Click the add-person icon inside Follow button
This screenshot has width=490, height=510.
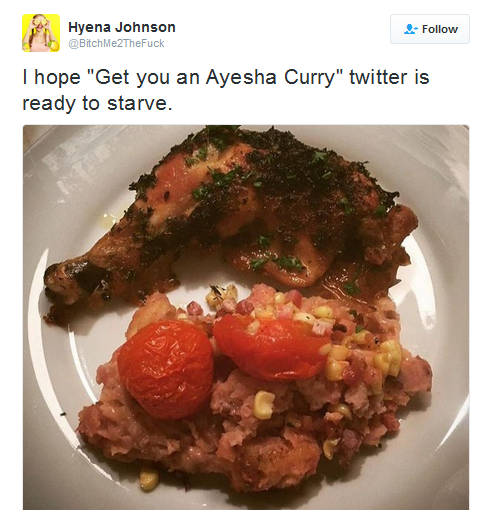pyautogui.click(x=411, y=29)
